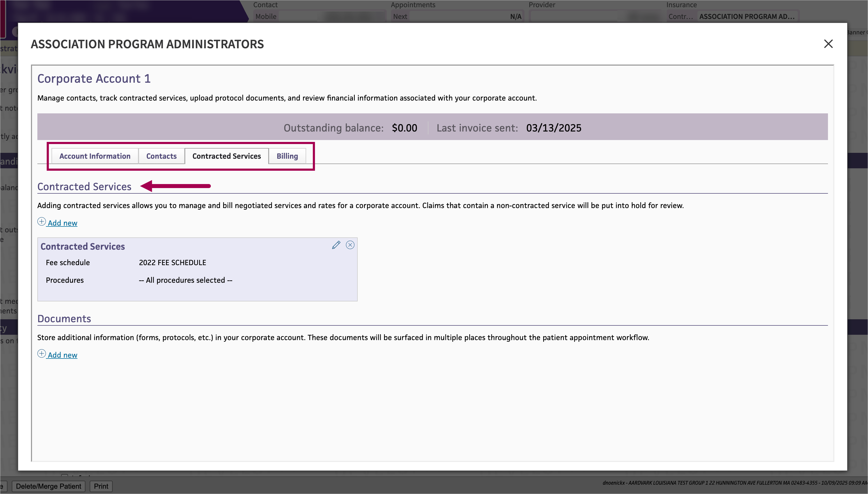Click insurance contract ASSOCIATION PROGRAM AD… field
The width and height of the screenshot is (868, 494).
[x=747, y=16]
